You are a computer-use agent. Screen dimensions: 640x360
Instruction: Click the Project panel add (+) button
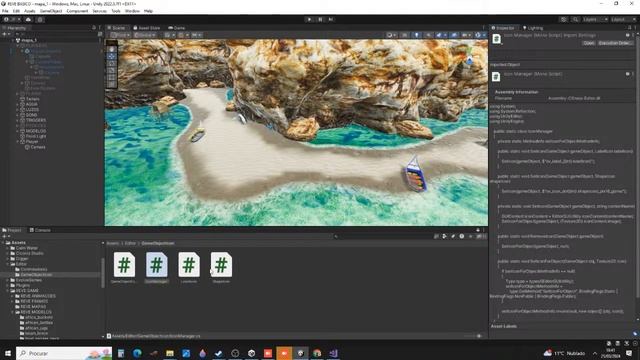pyautogui.click(x=6, y=236)
